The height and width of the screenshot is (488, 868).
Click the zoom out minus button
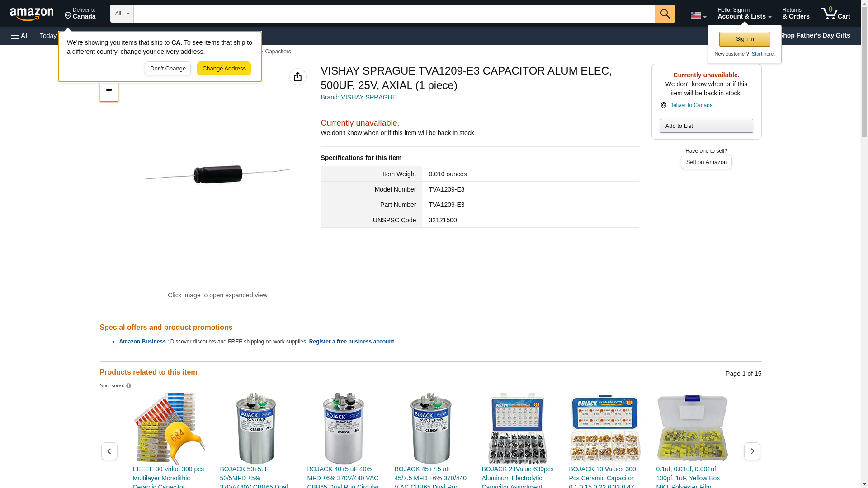[108, 90]
